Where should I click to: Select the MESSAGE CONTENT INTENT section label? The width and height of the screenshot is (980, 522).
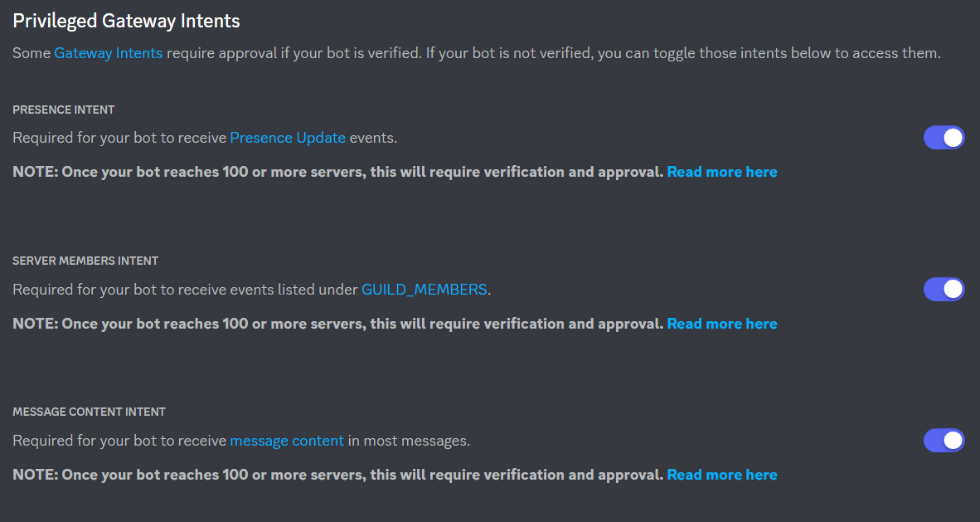coord(90,412)
